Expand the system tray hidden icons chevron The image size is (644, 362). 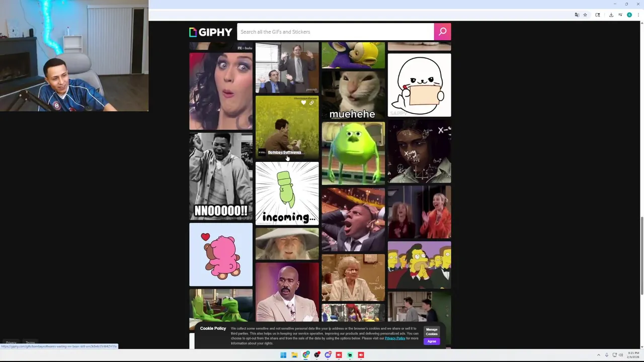point(599,355)
